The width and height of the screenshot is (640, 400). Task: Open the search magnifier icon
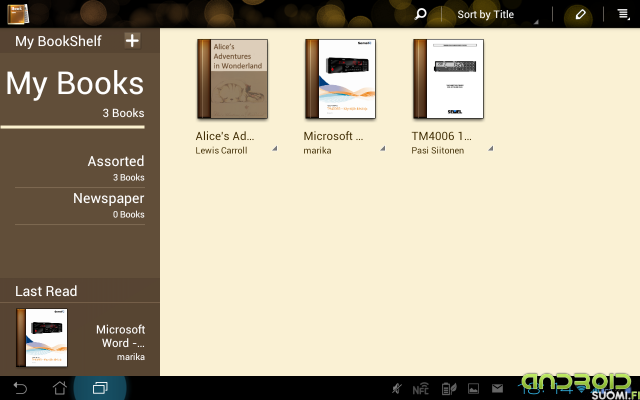click(420, 14)
